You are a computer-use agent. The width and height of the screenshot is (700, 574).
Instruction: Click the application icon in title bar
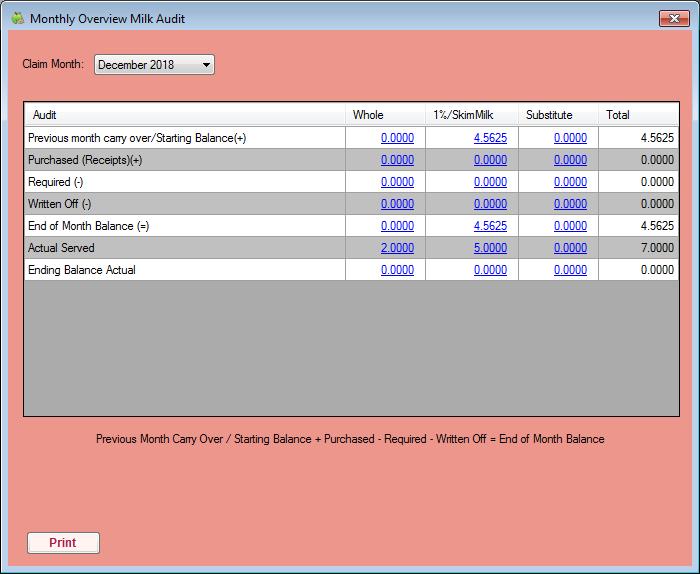point(17,19)
